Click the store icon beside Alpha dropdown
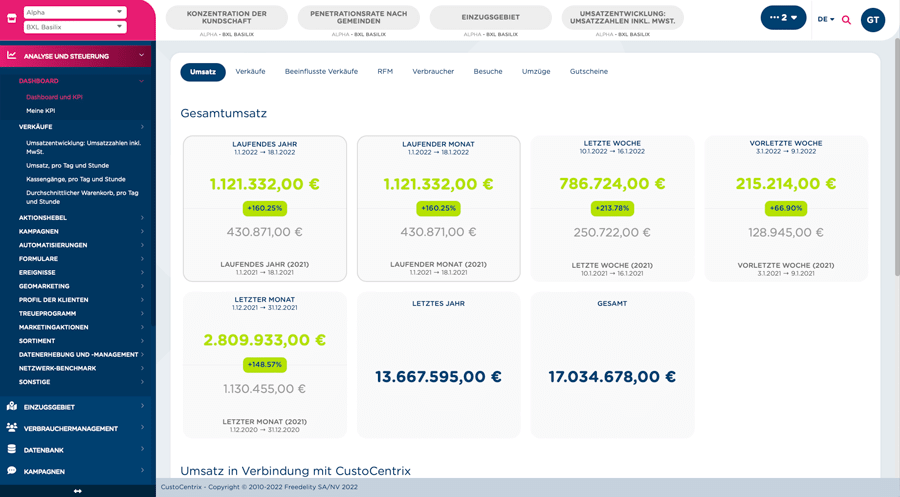 click(11, 19)
